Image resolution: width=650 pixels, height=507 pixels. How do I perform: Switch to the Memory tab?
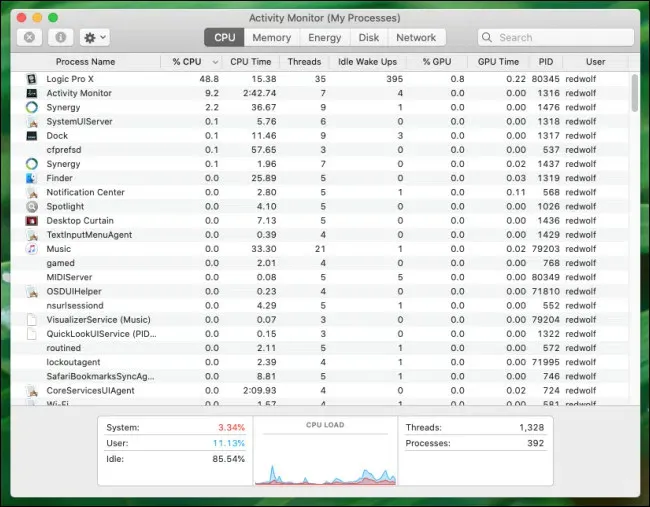(x=272, y=38)
